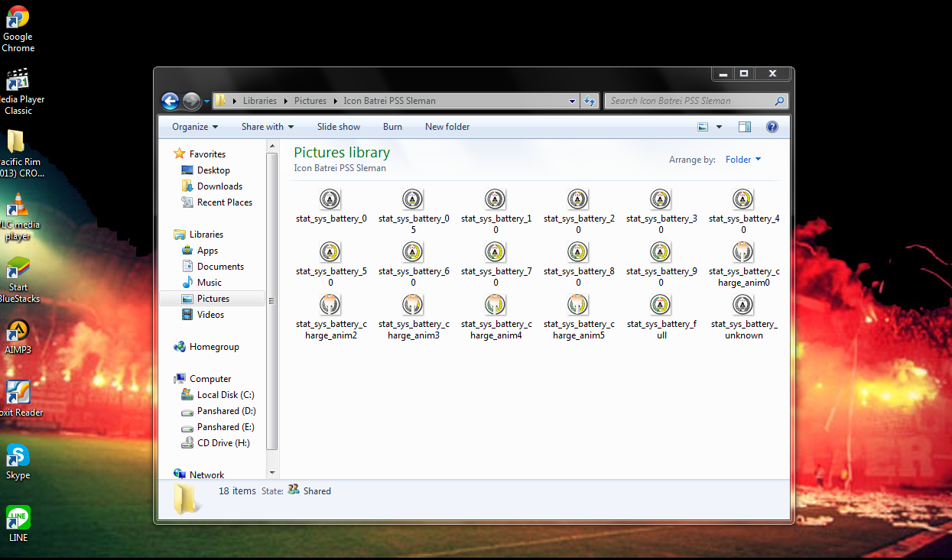The width and height of the screenshot is (952, 560).
Task: Select the stat_sys_battery_10 image file
Action: tap(495, 212)
